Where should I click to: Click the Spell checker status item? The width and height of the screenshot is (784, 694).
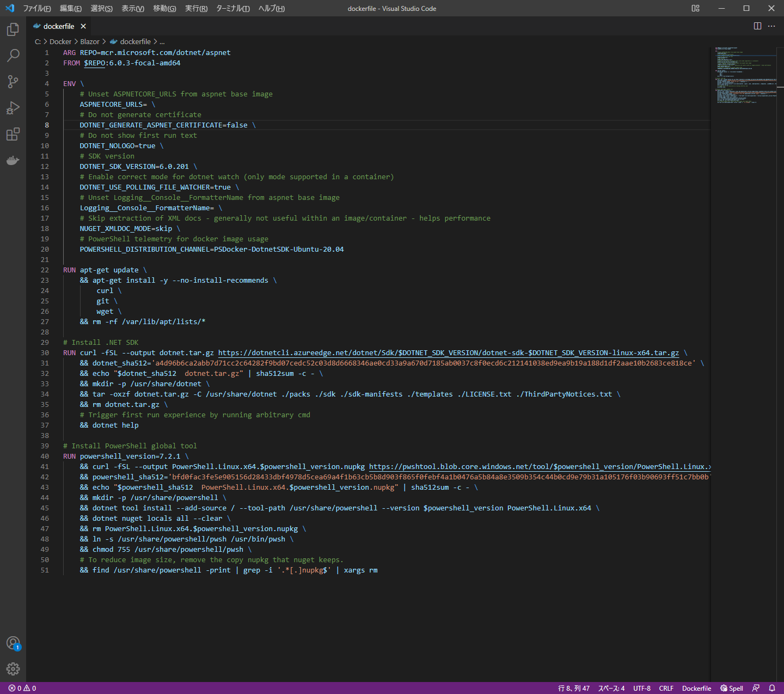tap(732, 688)
